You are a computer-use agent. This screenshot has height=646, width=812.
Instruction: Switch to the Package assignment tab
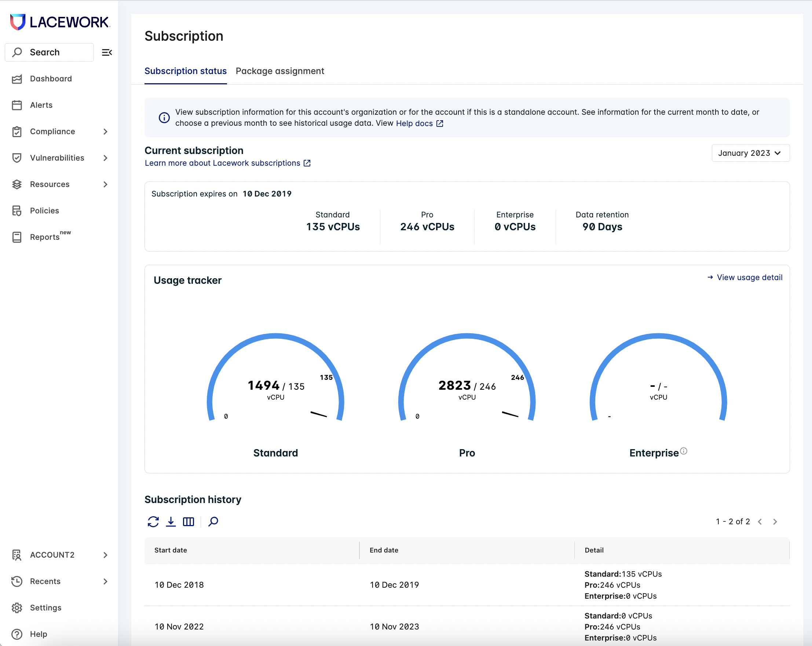(x=280, y=70)
